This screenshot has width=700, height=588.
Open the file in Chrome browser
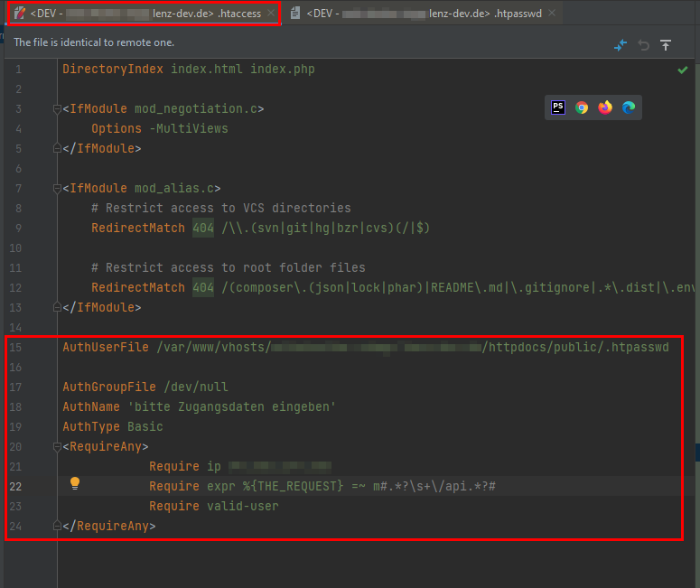click(x=582, y=107)
